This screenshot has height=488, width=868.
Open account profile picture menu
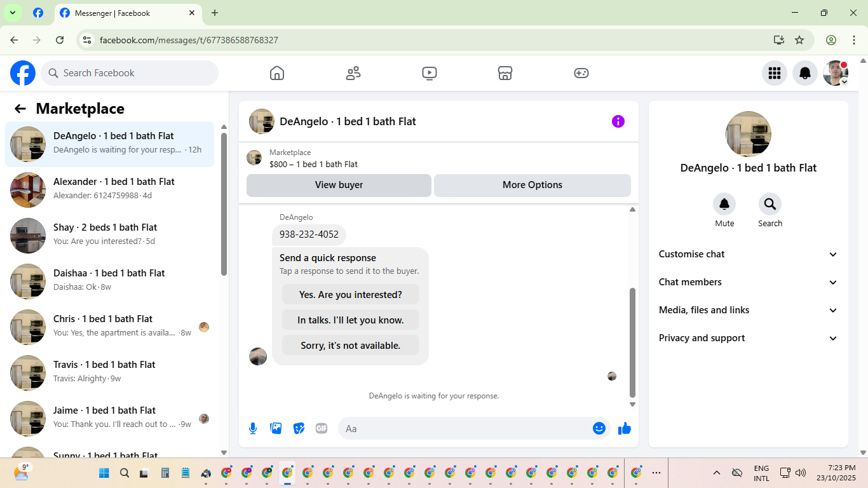(836, 73)
